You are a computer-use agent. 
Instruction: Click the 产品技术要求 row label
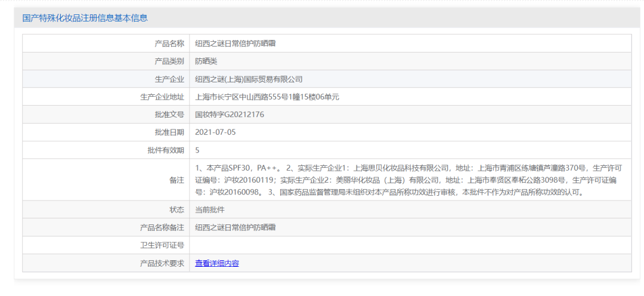click(162, 263)
